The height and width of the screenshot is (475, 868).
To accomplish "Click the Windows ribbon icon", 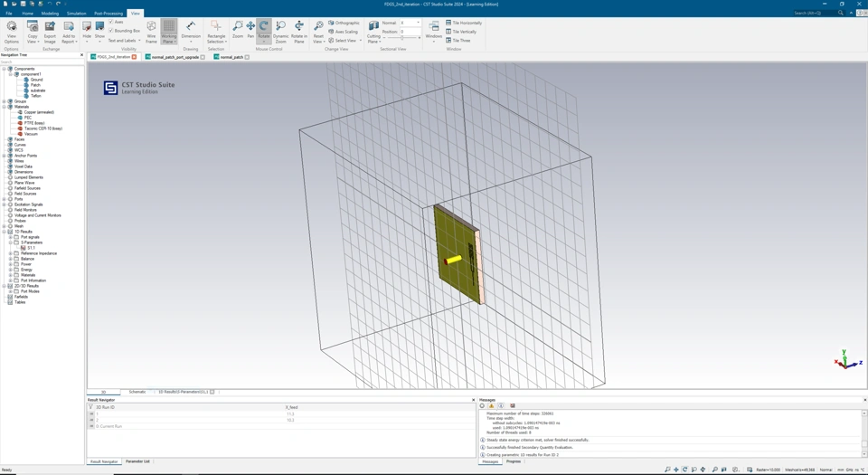I will tap(434, 26).
